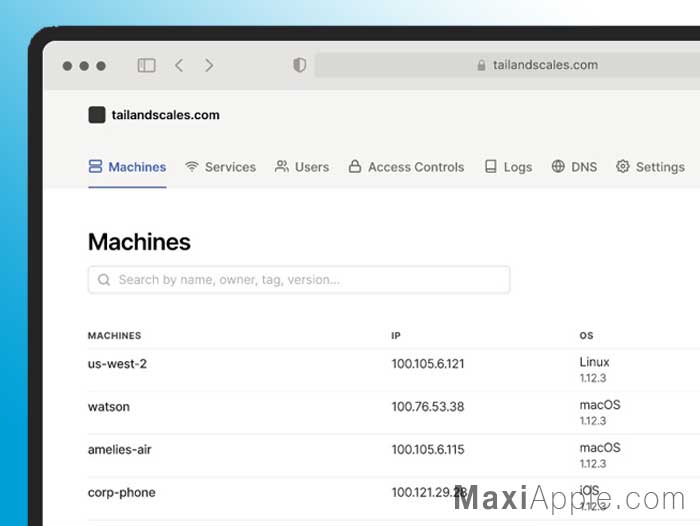Open the Users tab
The image size is (700, 526).
point(302,167)
